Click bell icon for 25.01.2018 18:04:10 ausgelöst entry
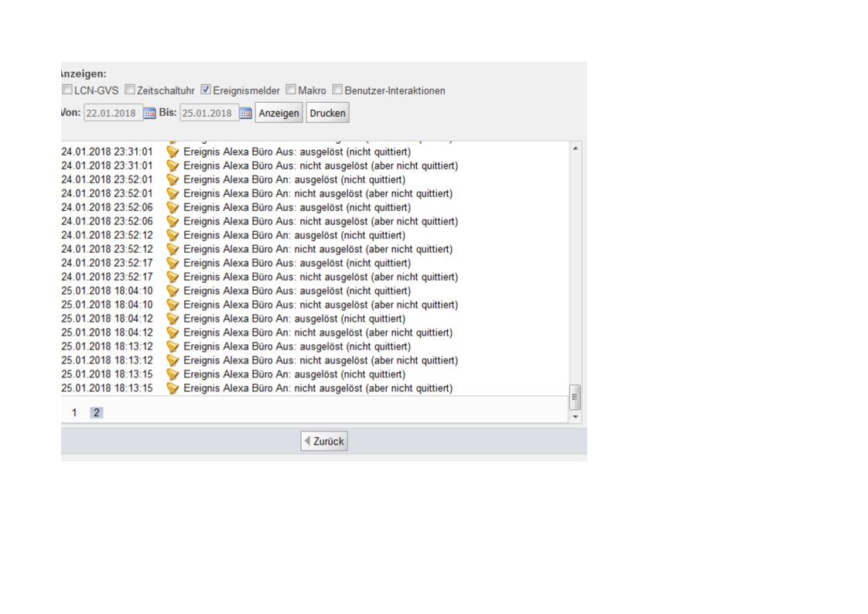 tap(173, 291)
